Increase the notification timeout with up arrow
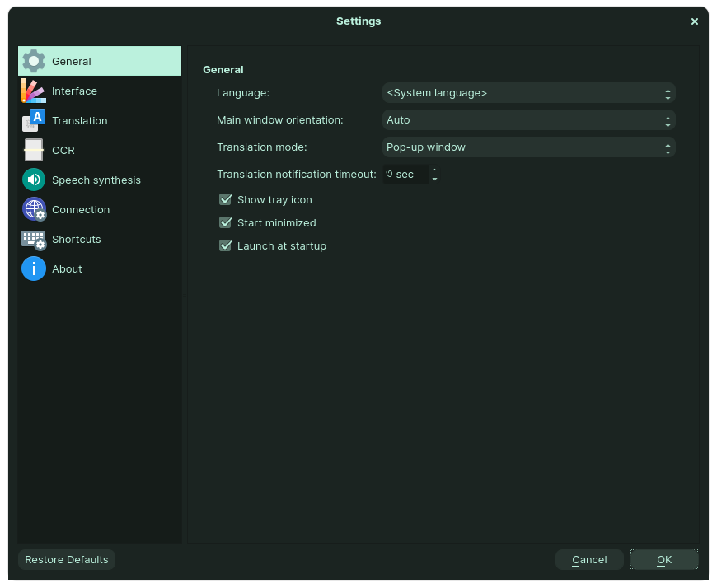The image size is (717, 588). (x=434, y=170)
